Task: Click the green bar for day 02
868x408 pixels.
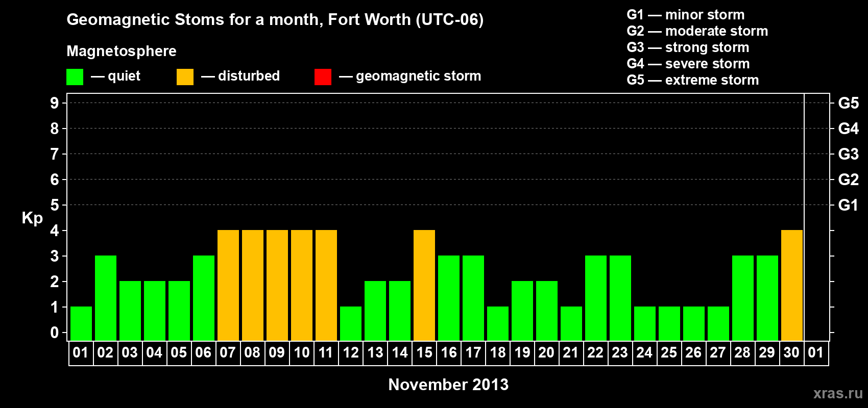Action: (106, 298)
